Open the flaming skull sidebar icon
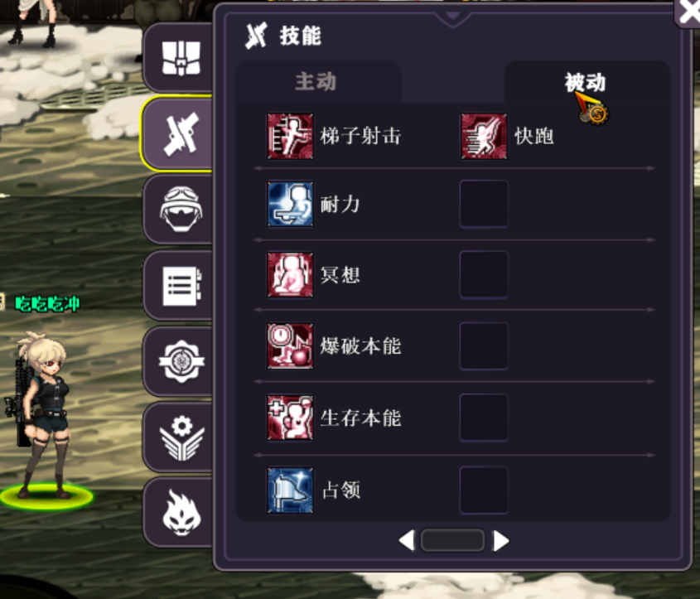Image resolution: width=700 pixels, height=599 pixels. click(181, 511)
